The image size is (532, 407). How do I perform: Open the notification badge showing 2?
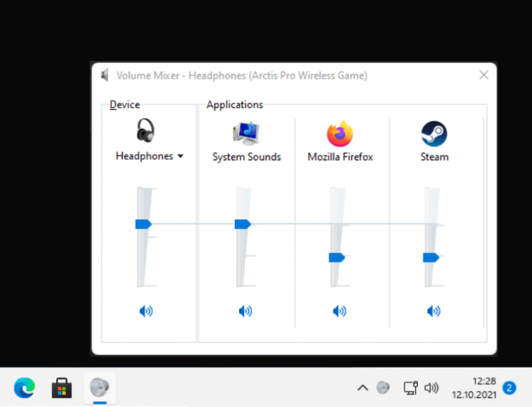click(x=509, y=388)
